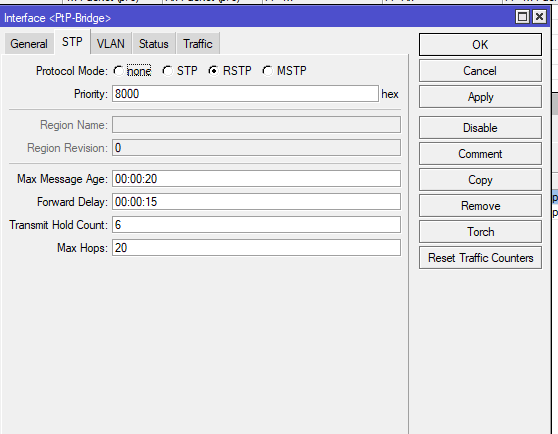
Task: Open the Status tab
Action: pyautogui.click(x=154, y=44)
